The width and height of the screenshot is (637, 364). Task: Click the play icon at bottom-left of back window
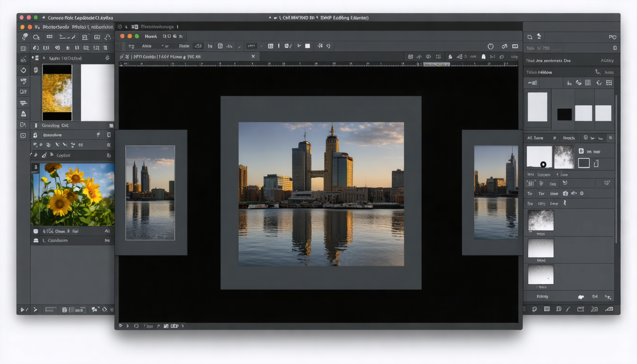coord(22,309)
